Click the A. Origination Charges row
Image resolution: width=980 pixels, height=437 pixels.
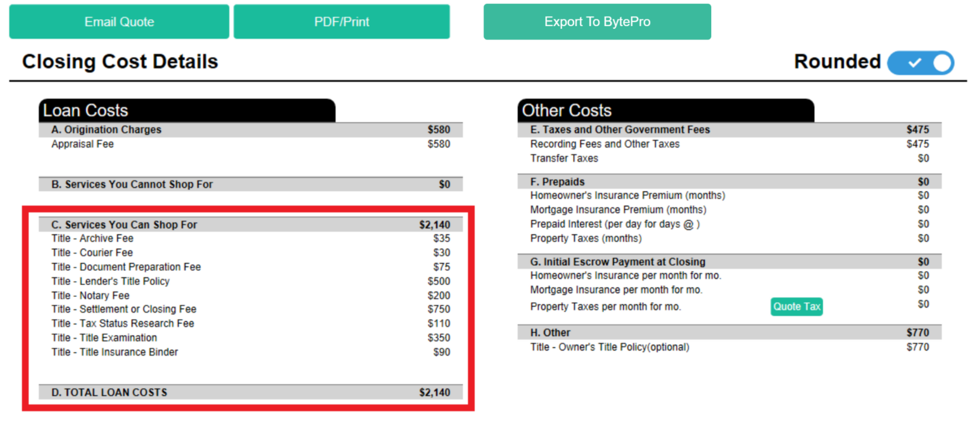250,130
